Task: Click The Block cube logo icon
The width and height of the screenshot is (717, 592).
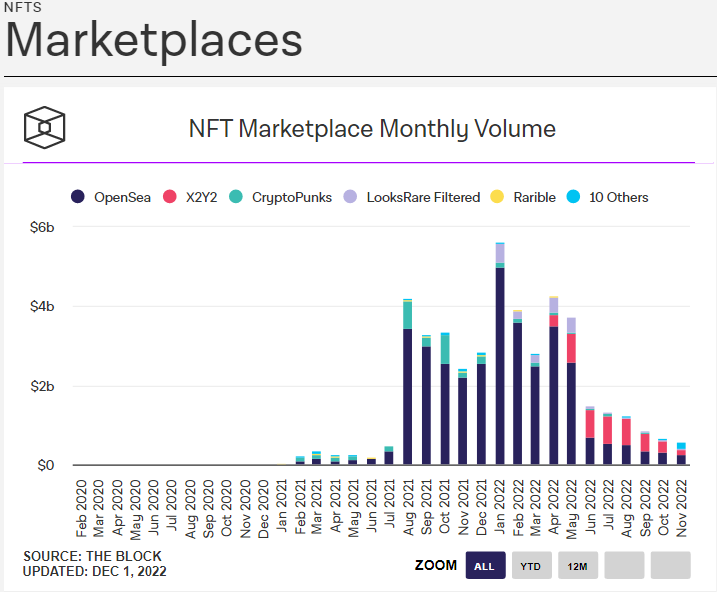Action: coord(44,128)
